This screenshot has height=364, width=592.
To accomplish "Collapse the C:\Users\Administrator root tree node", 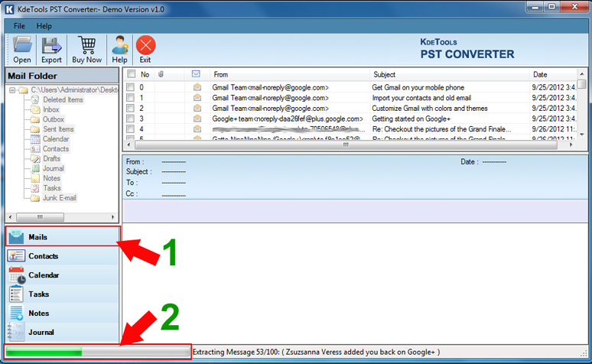I will click(13, 90).
